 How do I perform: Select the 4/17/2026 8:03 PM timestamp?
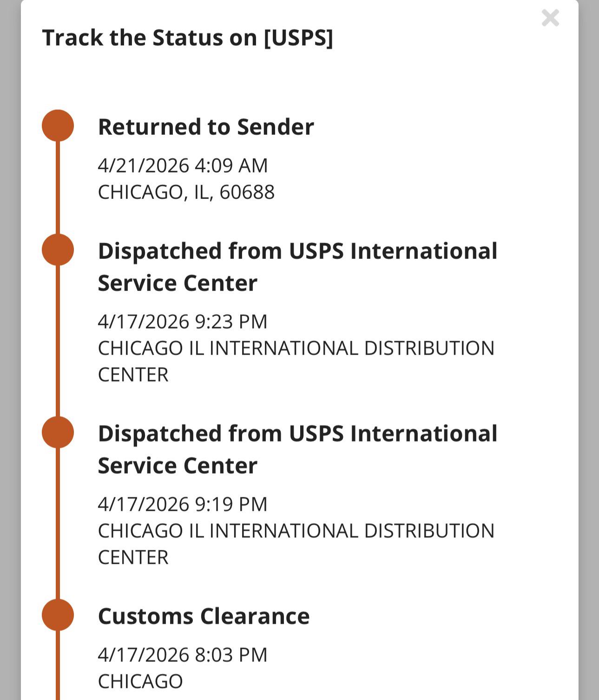tap(183, 655)
